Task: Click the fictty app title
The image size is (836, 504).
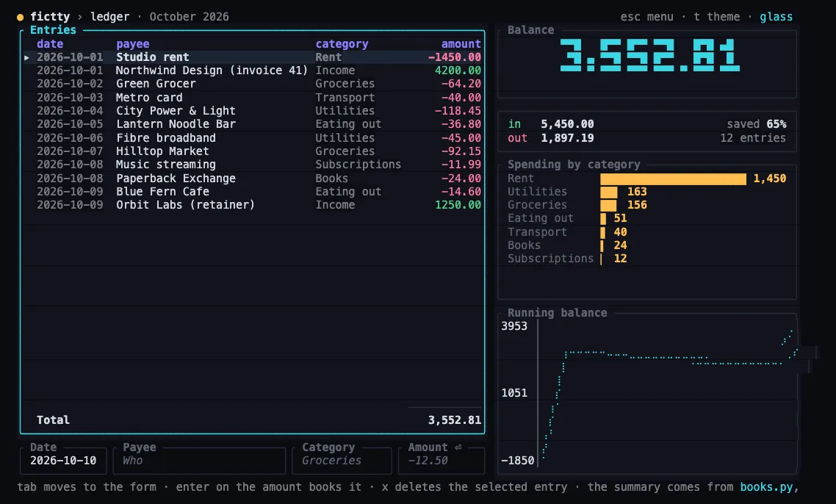Action: point(50,17)
